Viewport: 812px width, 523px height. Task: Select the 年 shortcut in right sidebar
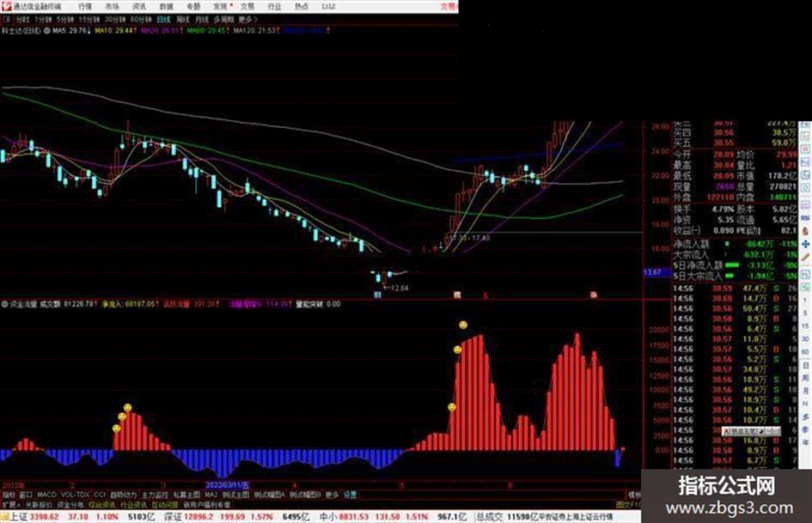coord(805,443)
